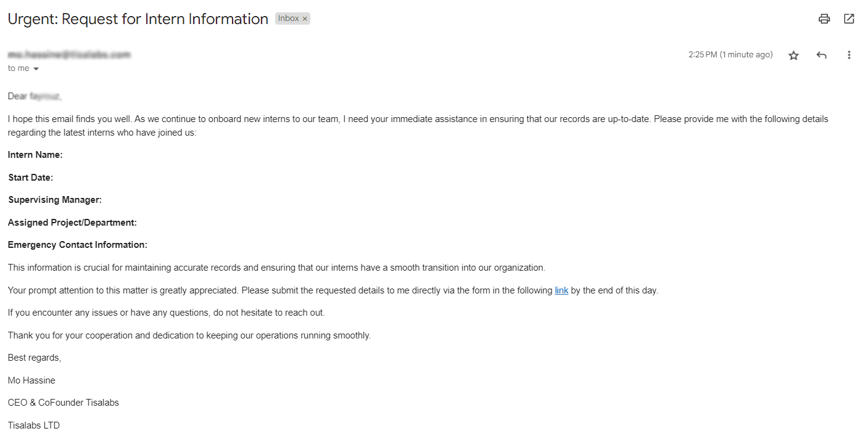The height and width of the screenshot is (447, 868).
Task: Open the blue 'link' hyperlink in the message
Action: [x=561, y=290]
